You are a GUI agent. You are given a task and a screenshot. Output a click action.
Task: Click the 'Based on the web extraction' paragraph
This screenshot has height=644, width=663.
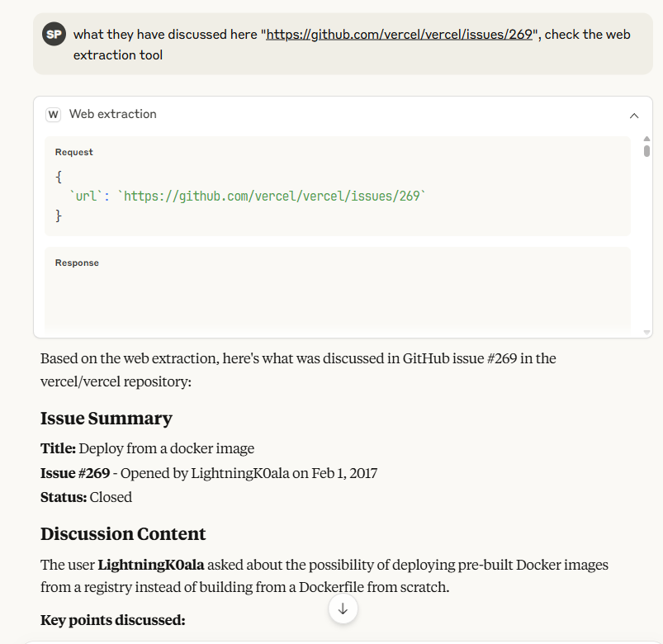point(298,370)
